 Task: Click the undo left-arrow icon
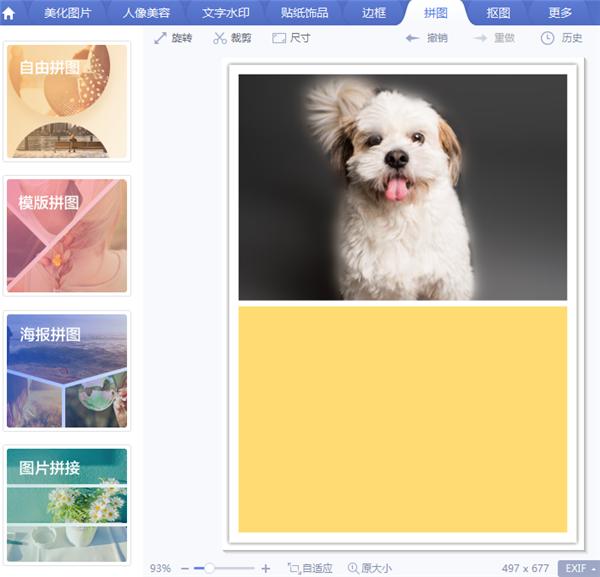click(x=412, y=38)
